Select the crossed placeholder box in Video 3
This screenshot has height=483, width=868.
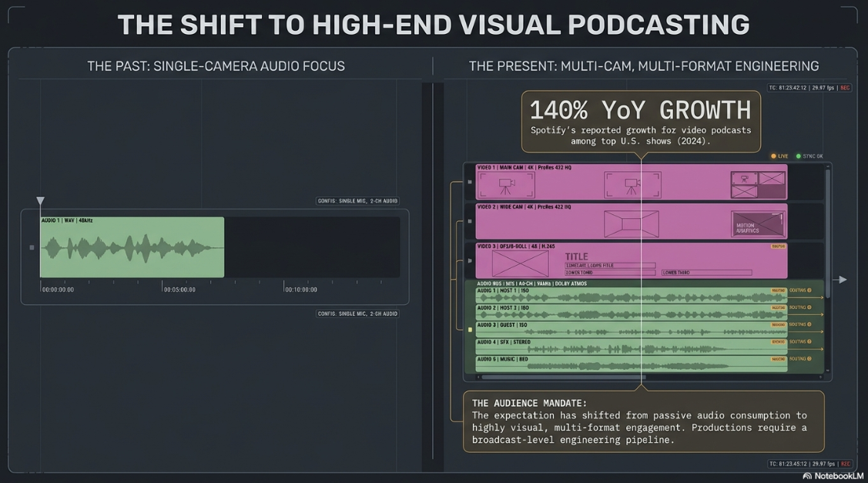(x=521, y=263)
